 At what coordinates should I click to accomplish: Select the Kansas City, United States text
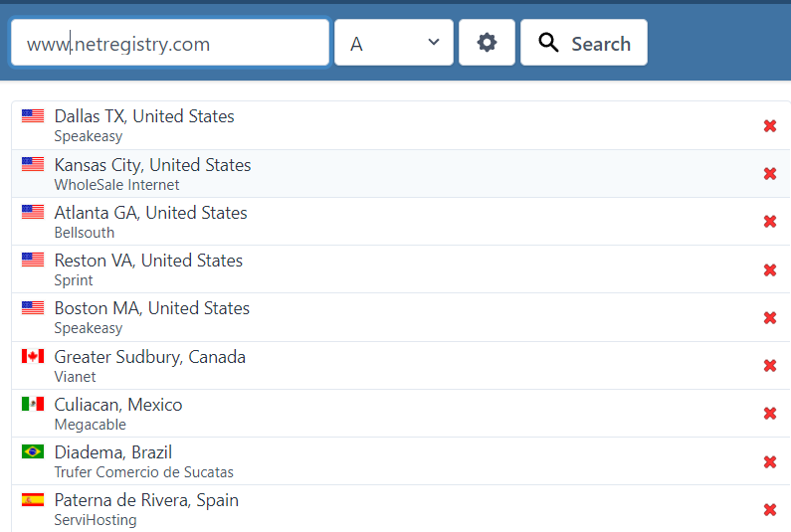tap(153, 165)
